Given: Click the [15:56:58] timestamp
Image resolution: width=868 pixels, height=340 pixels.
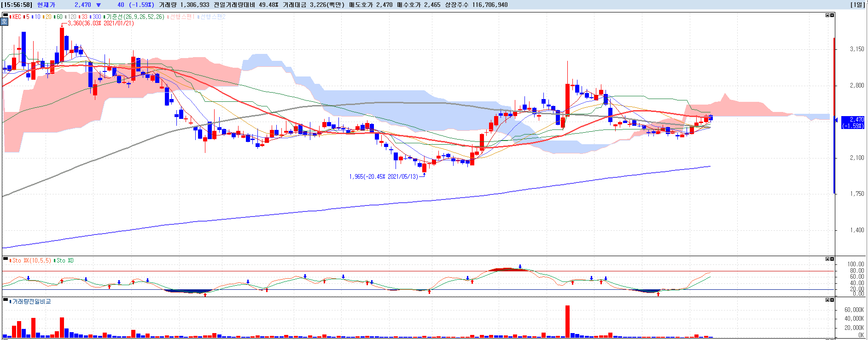Looking at the screenshot, I should pyautogui.click(x=17, y=5).
